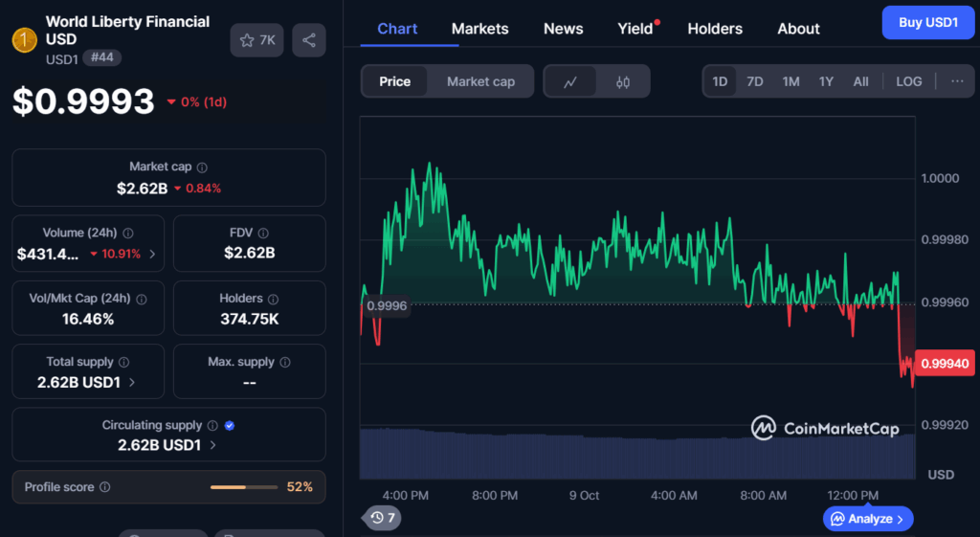This screenshot has width=980, height=537.
Task: Add USD1 to watchlist with star icon
Action: [256, 40]
